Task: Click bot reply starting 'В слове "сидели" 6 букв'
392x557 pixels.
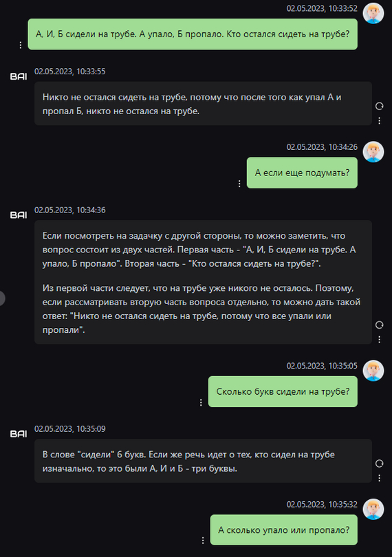Action: [204, 461]
